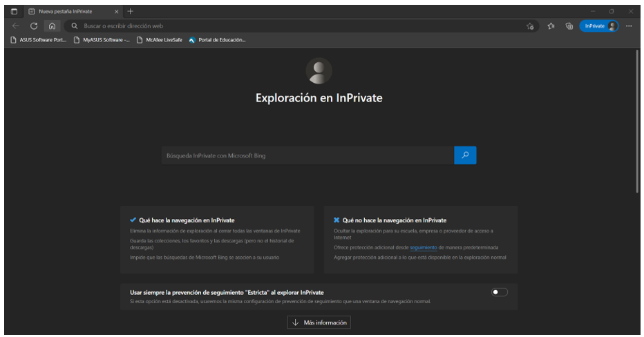The image size is (644, 337).
Task: Minimize the browser window
Action: point(593,12)
